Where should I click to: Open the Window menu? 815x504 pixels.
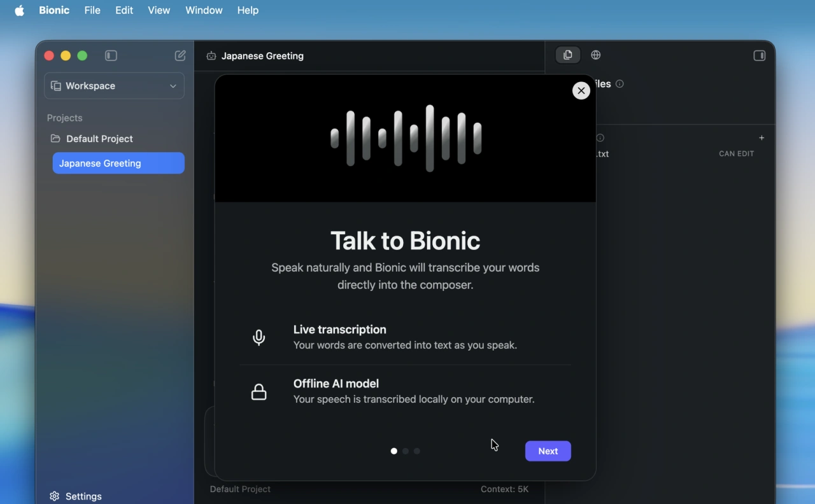click(x=204, y=10)
